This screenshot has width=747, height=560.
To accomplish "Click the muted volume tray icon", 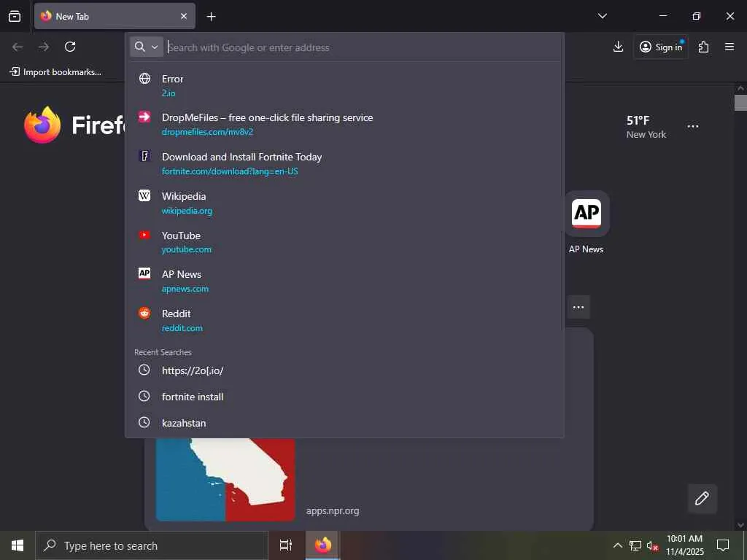I will 653,545.
